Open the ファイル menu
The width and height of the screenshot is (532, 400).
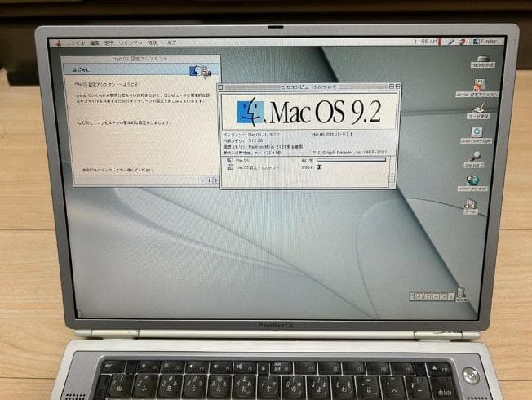coord(75,43)
